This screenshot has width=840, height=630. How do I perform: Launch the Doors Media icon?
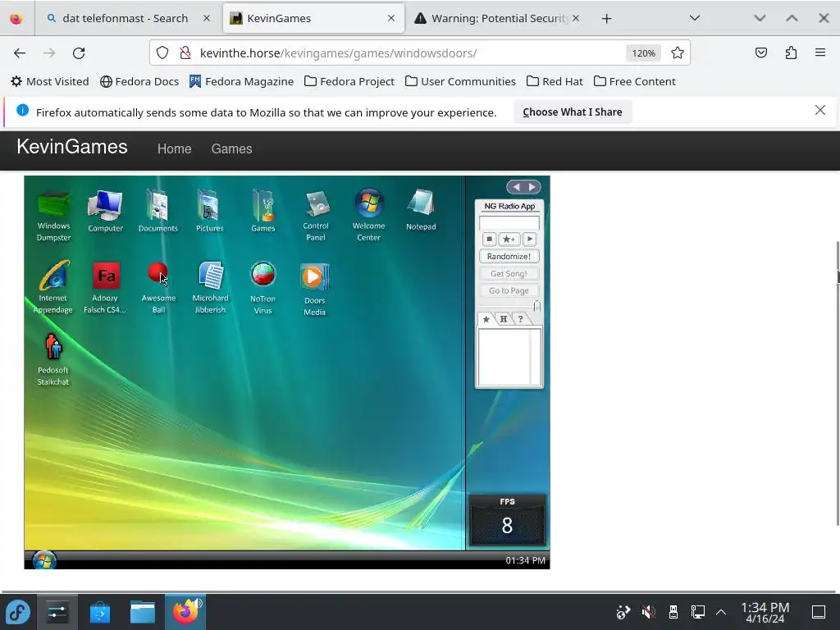coord(315,289)
